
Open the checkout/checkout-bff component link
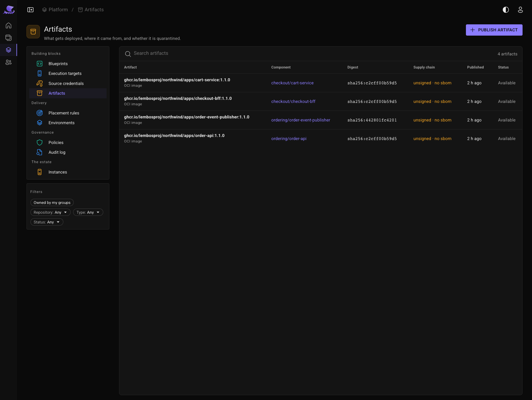tap(293, 101)
